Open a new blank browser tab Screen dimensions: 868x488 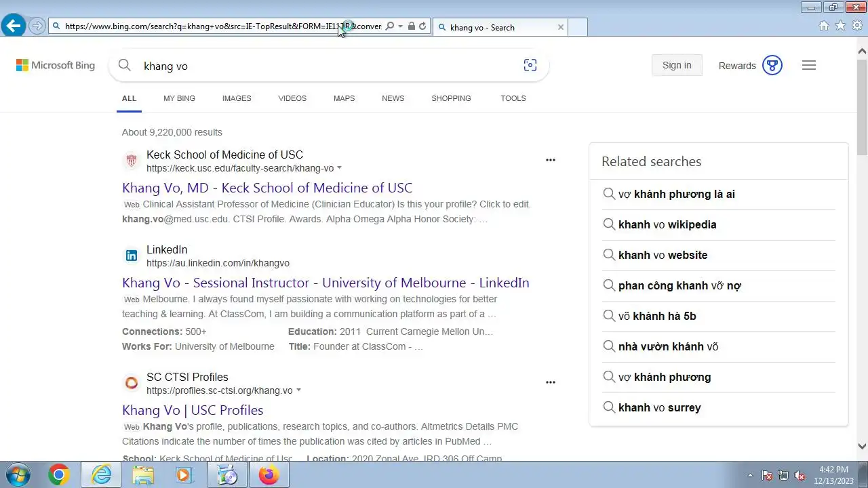click(577, 27)
